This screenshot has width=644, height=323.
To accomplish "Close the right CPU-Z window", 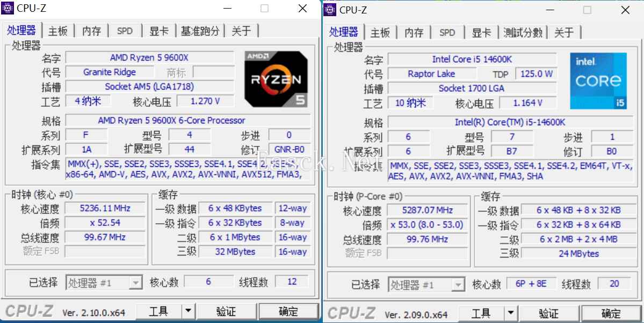I will click(x=626, y=10).
